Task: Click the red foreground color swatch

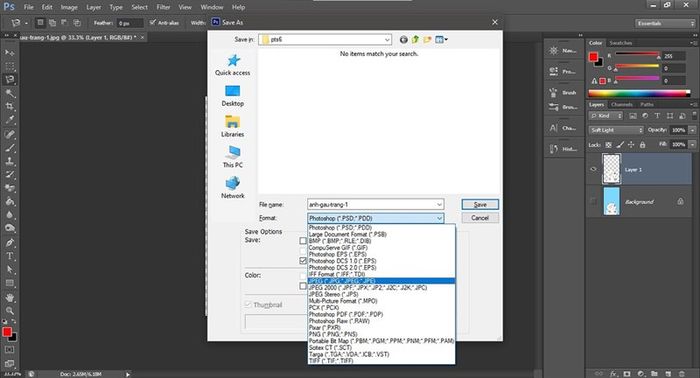Action: click(x=7, y=332)
